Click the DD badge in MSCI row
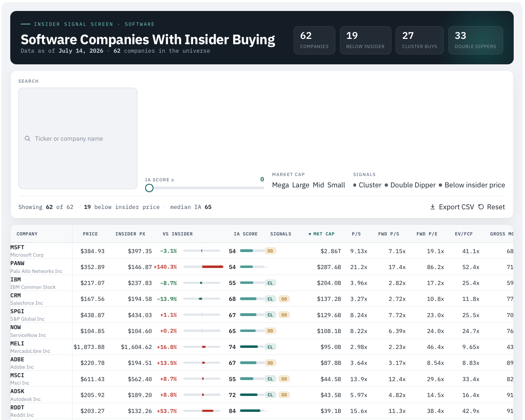Image resolution: width=525 pixels, height=420 pixels. pos(284,379)
